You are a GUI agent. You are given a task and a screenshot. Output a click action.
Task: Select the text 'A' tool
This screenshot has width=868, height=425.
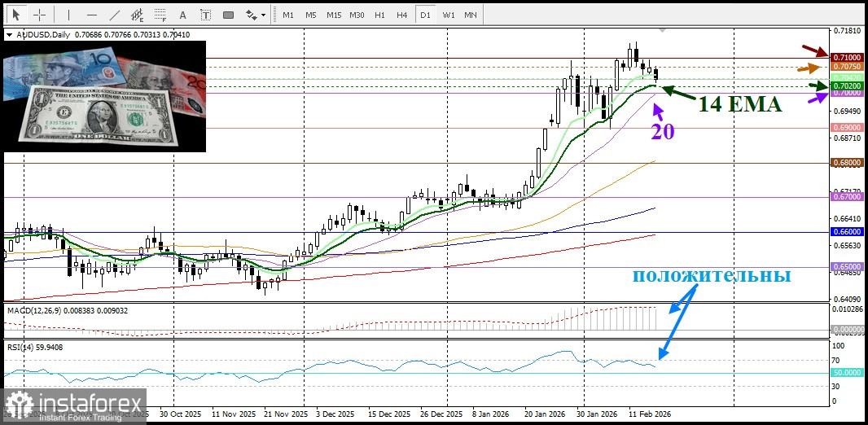(x=183, y=15)
